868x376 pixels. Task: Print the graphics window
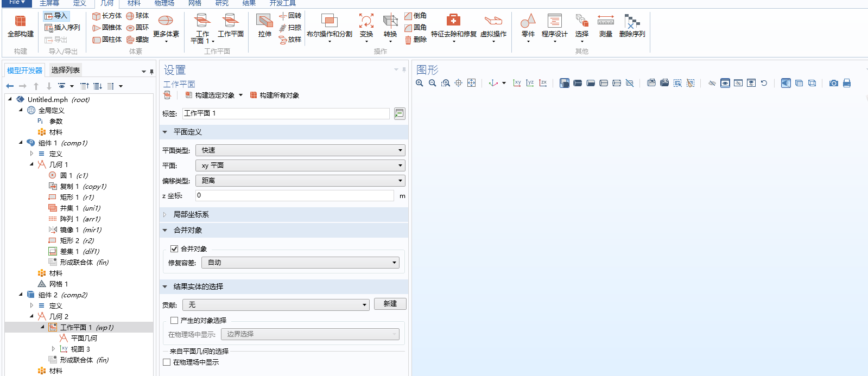[847, 83]
